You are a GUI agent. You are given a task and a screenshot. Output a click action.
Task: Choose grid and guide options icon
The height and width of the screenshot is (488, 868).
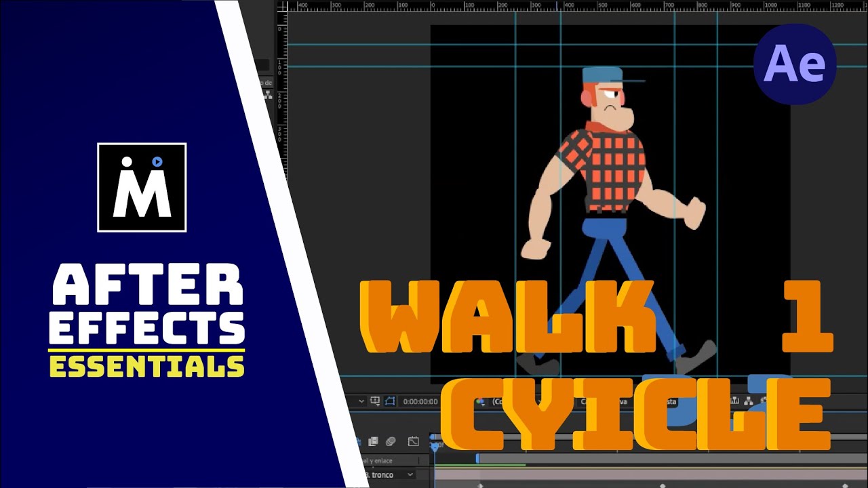point(375,401)
